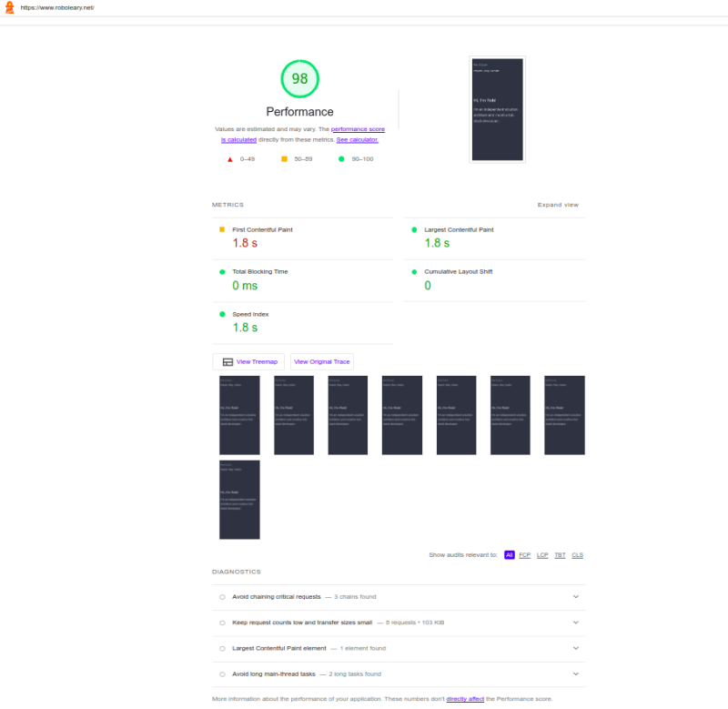Click the orange square 50–89 legend icon

click(284, 158)
